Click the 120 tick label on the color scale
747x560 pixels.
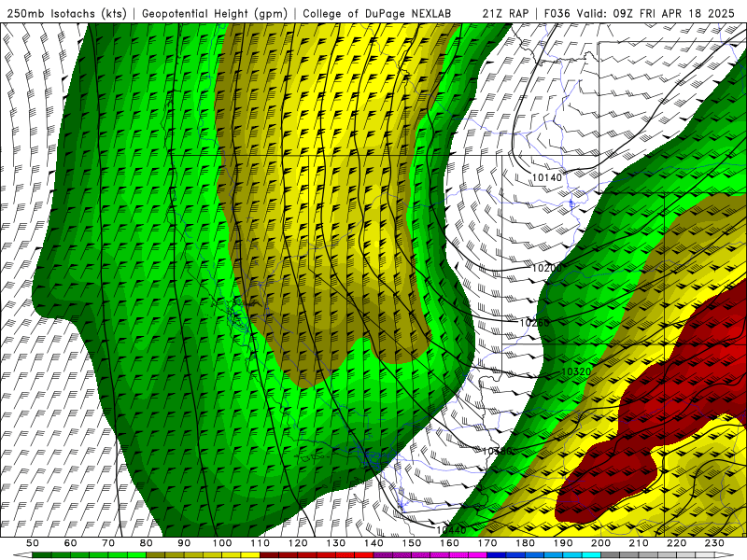coord(298,543)
